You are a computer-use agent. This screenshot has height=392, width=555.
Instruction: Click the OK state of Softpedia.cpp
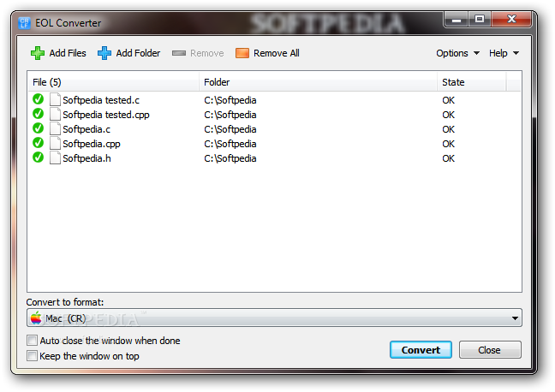[448, 144]
